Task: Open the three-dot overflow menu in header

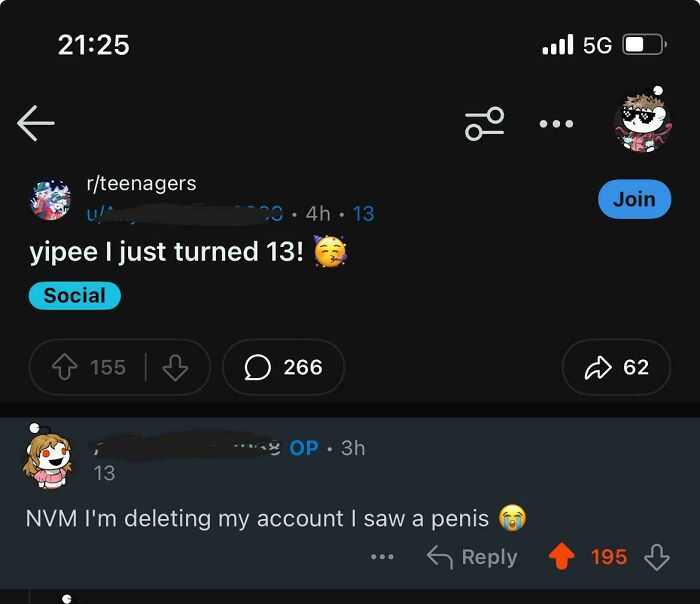Action: pyautogui.click(x=556, y=124)
